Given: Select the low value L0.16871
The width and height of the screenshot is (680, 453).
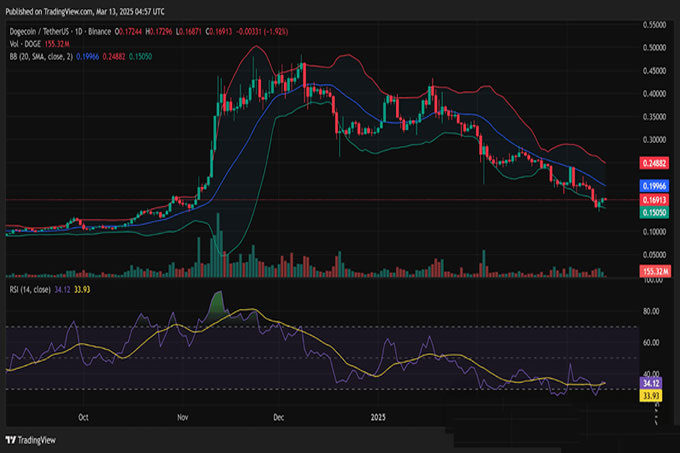Looking at the screenshot, I should pos(189,32).
